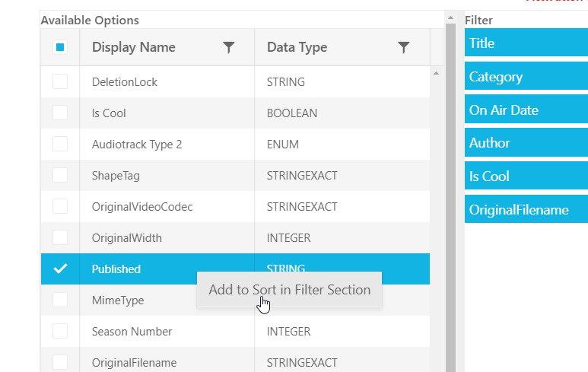The image size is (588, 372).
Task: Open the Data Type column filter icon
Action: tap(404, 47)
